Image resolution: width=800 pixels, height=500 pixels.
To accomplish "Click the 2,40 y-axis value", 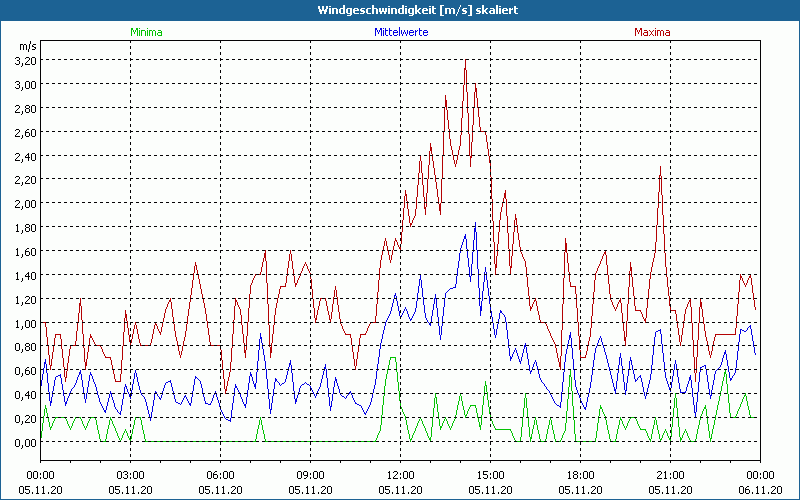I will [26, 157].
